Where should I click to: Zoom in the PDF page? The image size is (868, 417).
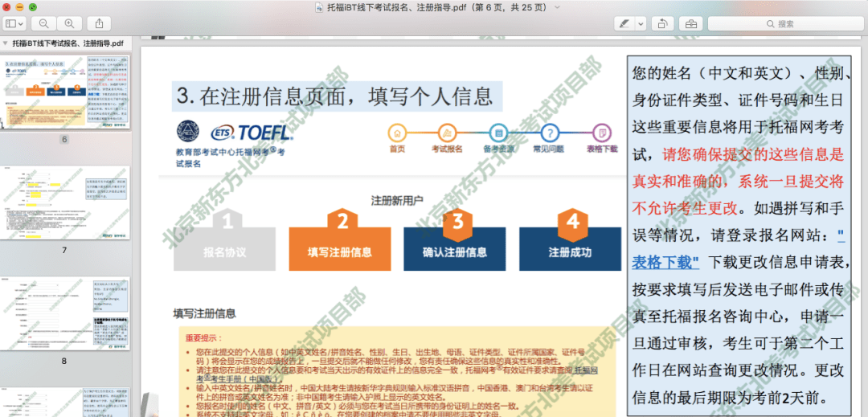(69, 23)
